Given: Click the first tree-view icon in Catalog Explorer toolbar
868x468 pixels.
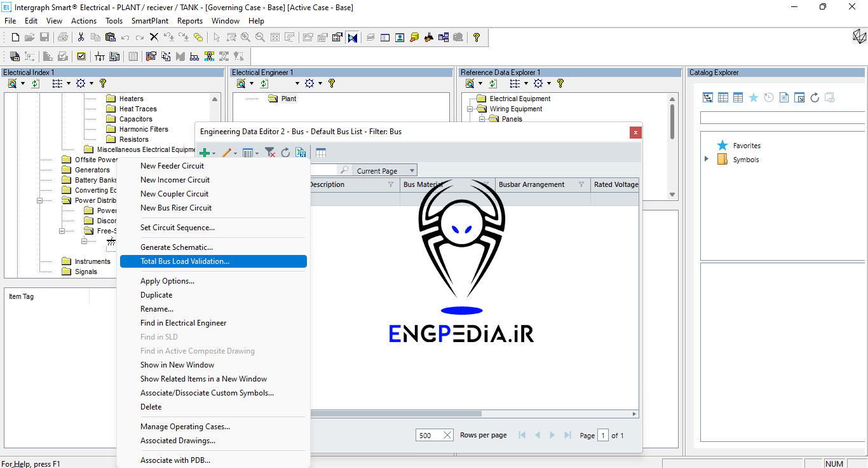Looking at the screenshot, I should 708,97.
